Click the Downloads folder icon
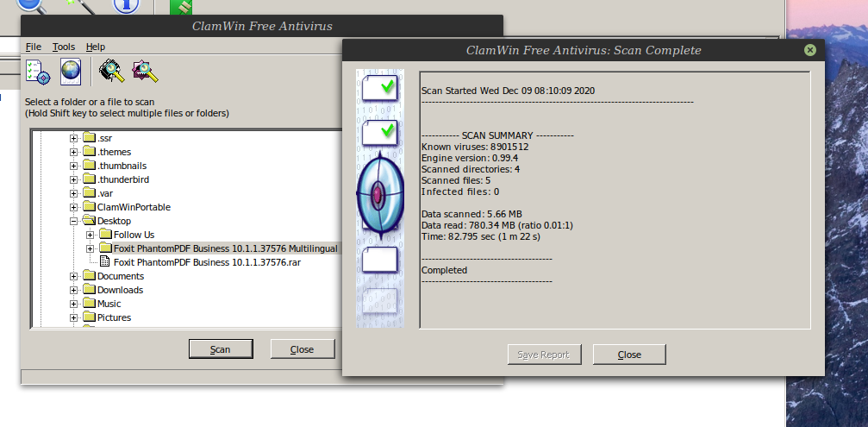The width and height of the screenshot is (868, 427). tap(89, 289)
